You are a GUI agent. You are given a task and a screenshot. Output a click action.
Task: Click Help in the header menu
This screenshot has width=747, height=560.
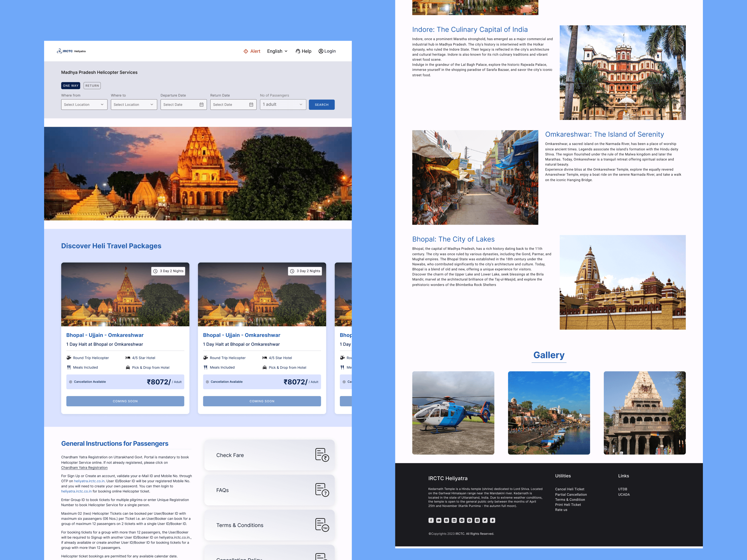[307, 51]
